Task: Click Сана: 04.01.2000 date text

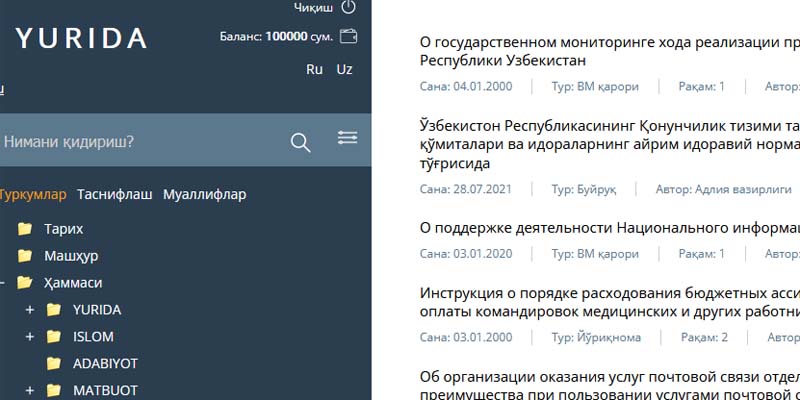Action: pos(466,87)
